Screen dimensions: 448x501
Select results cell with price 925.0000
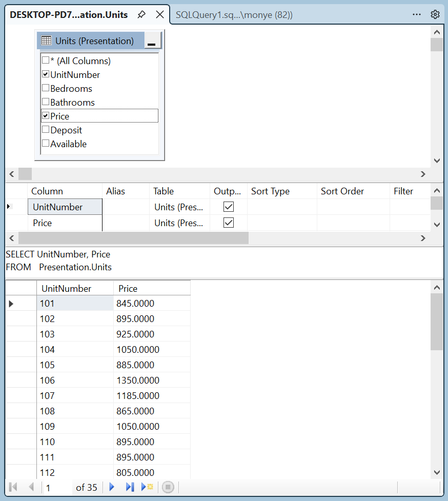[152, 334]
